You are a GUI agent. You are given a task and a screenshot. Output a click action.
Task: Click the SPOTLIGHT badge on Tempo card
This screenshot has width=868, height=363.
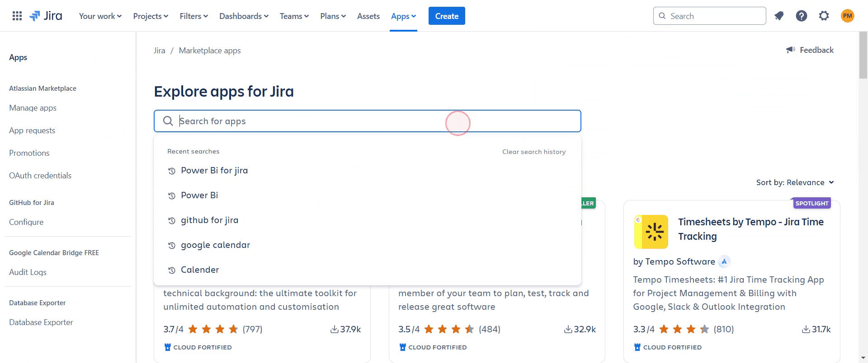(812, 203)
